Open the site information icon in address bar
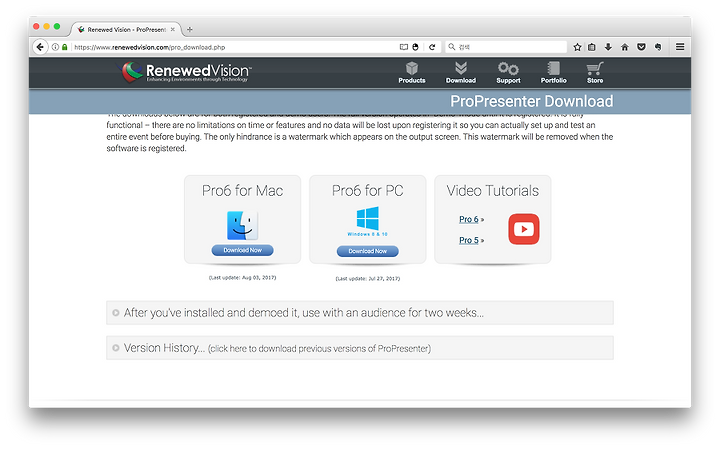The height and width of the screenshot is (449, 720). (55, 47)
